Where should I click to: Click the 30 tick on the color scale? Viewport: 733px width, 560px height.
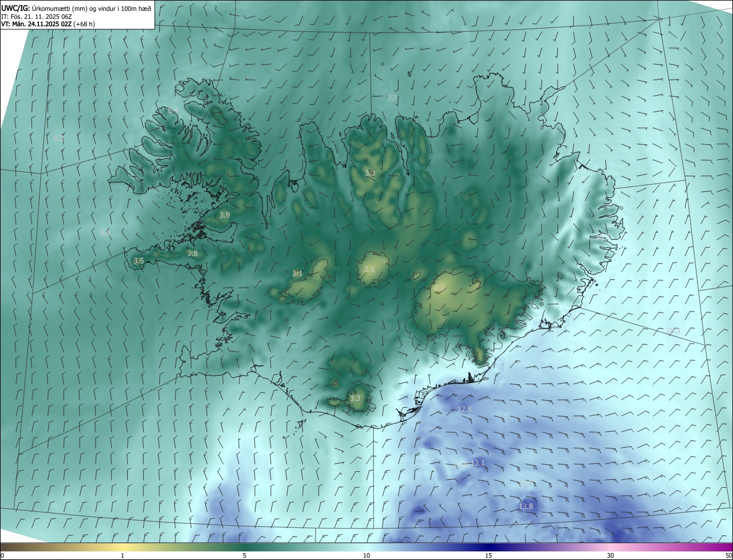point(610,555)
